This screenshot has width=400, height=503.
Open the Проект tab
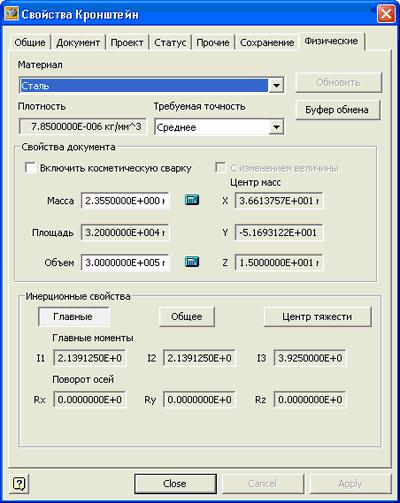click(127, 43)
